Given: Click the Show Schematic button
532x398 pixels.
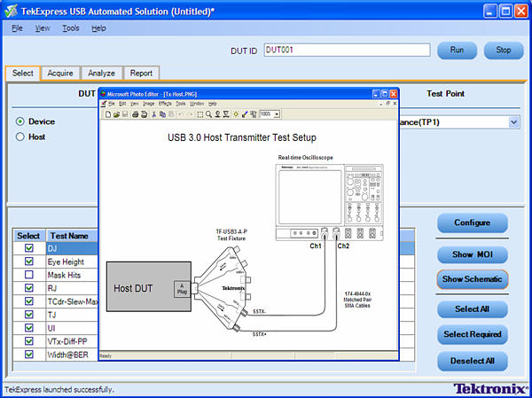Looking at the screenshot, I should [x=472, y=279].
